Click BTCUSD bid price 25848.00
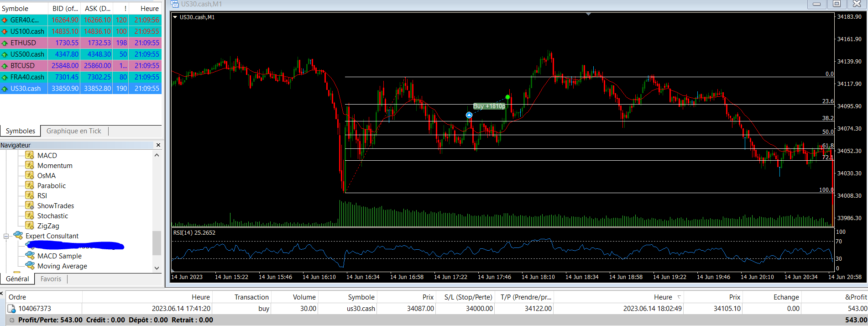This screenshot has width=868, height=326. pyautogui.click(x=65, y=66)
